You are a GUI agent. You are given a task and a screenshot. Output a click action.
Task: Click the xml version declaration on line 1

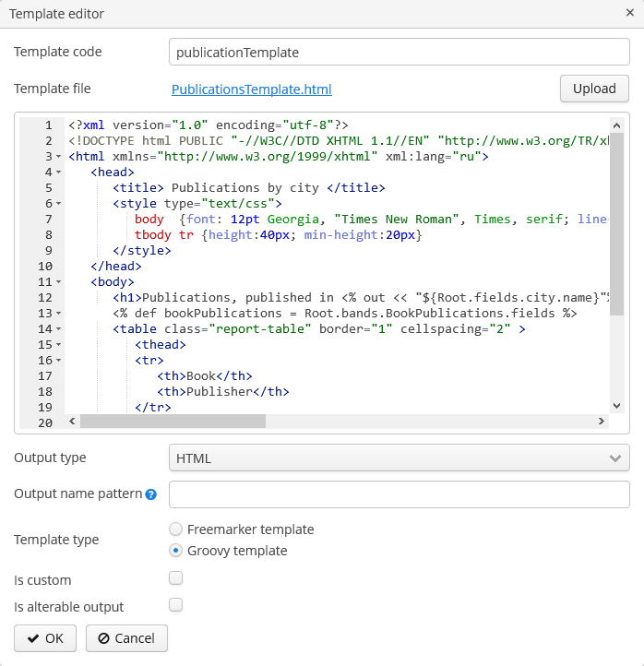point(209,125)
